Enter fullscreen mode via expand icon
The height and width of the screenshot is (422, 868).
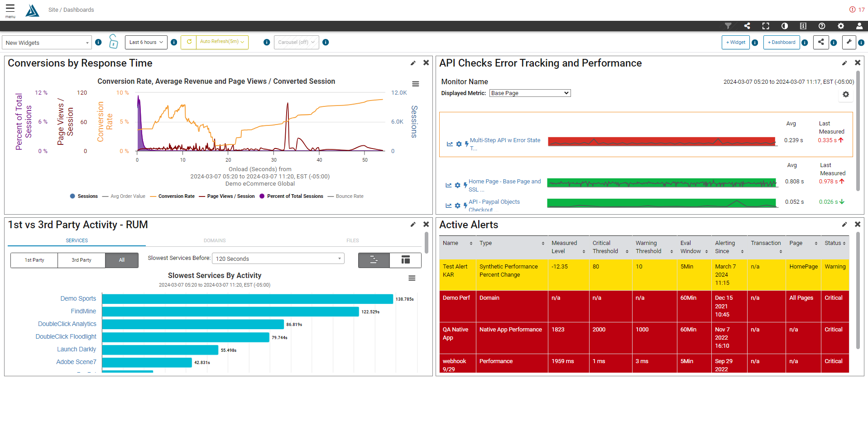(x=766, y=26)
